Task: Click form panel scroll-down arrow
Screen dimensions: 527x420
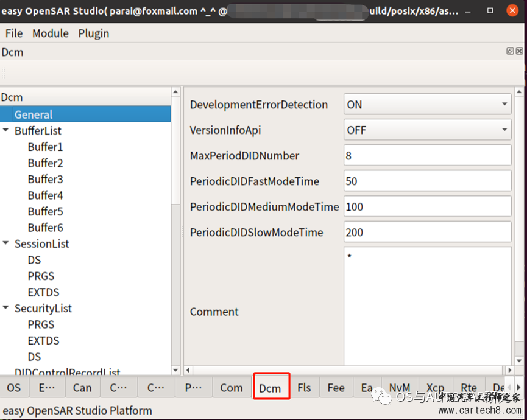Action: (519, 361)
